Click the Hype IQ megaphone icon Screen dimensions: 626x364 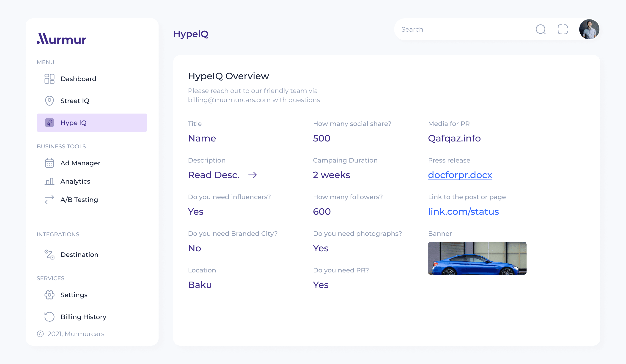point(49,122)
